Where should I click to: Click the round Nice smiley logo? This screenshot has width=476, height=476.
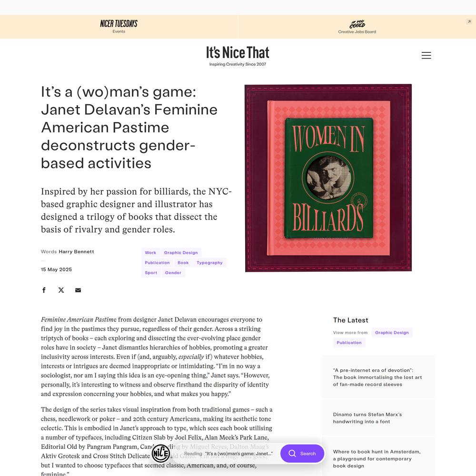pos(160,453)
